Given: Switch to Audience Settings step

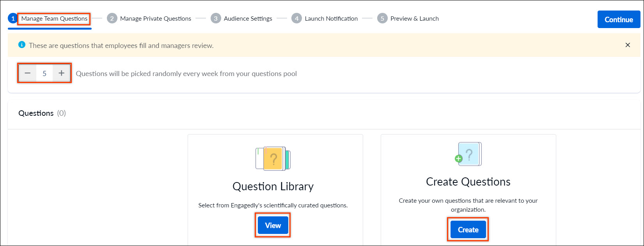Looking at the screenshot, I should tap(248, 19).
